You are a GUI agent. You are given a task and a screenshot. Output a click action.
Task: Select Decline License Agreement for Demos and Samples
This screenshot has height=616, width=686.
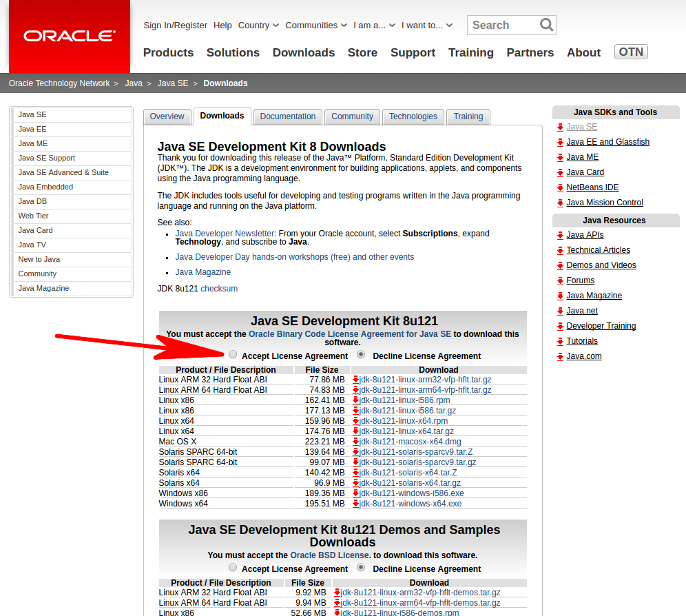tap(361, 567)
